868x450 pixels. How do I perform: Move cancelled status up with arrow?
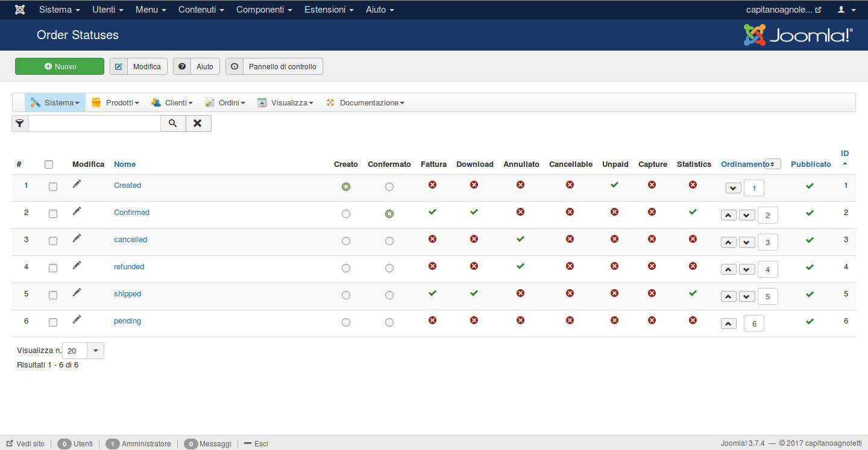[729, 242]
